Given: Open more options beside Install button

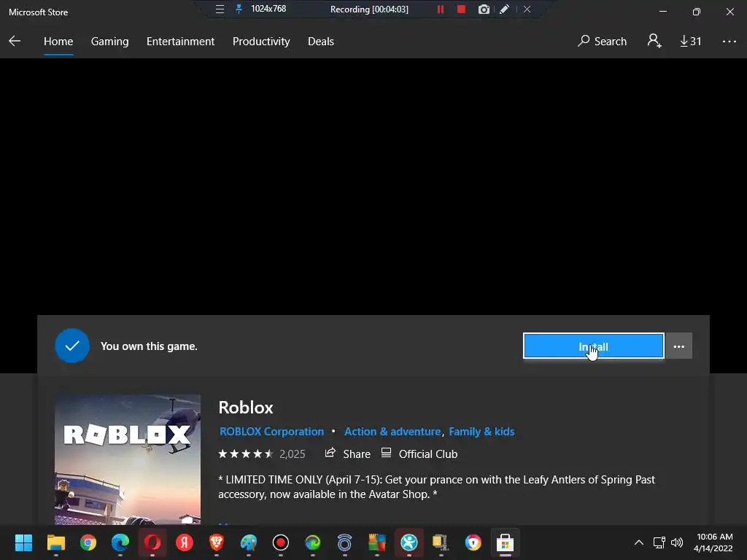Looking at the screenshot, I should tap(679, 346).
